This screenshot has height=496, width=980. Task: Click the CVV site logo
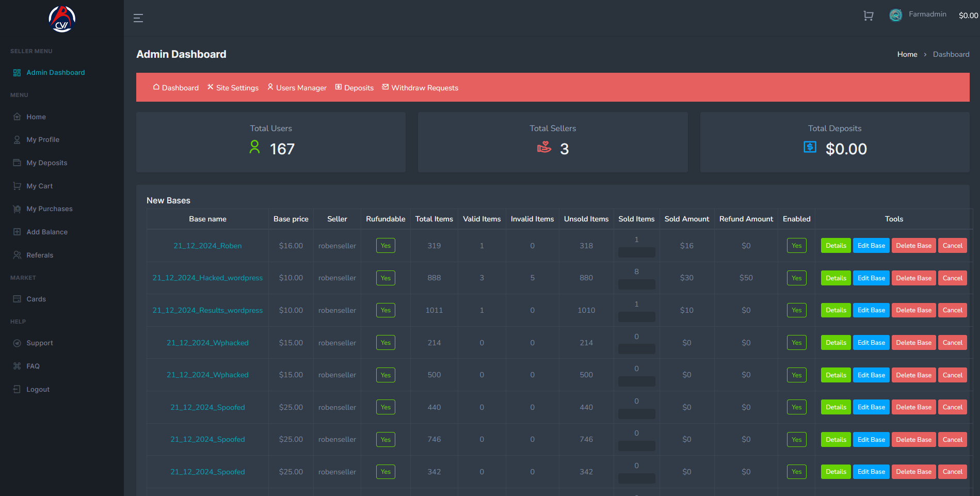click(x=62, y=19)
